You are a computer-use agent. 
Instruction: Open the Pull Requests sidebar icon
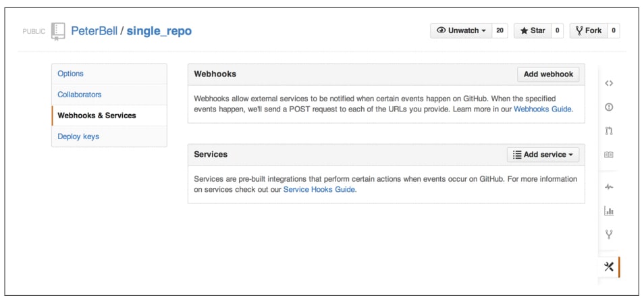point(609,131)
